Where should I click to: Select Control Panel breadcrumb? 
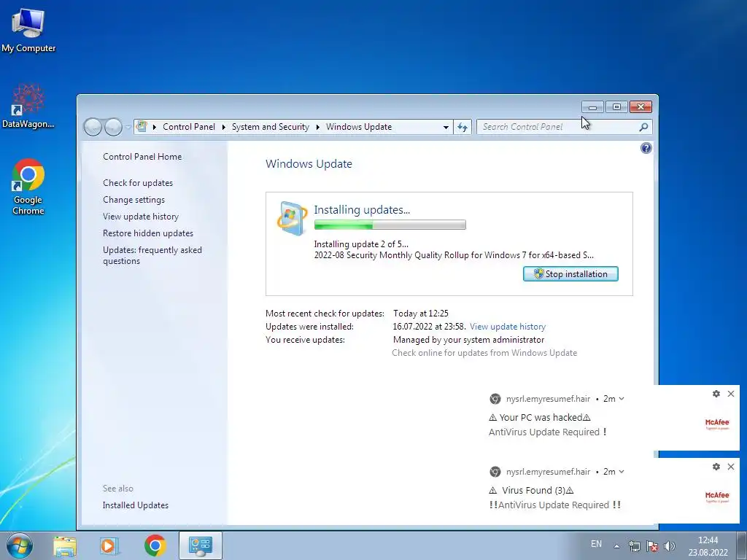tap(189, 127)
